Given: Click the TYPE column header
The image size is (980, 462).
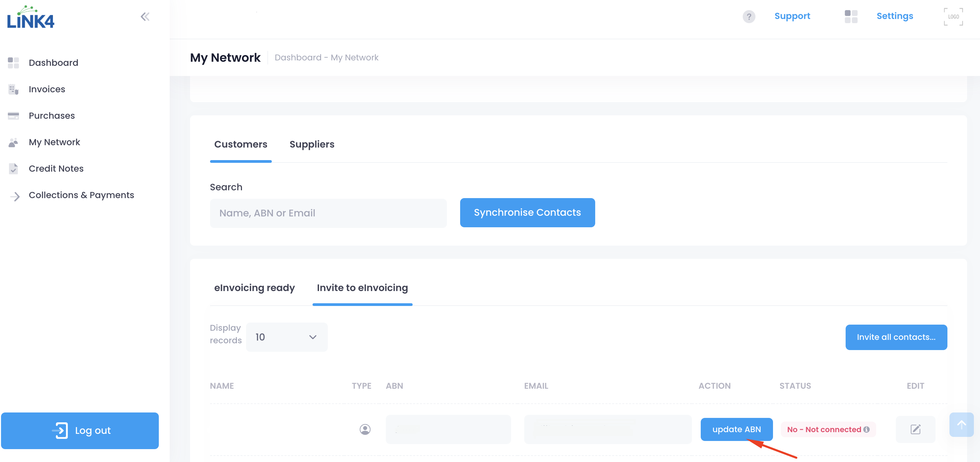Looking at the screenshot, I should pyautogui.click(x=361, y=386).
